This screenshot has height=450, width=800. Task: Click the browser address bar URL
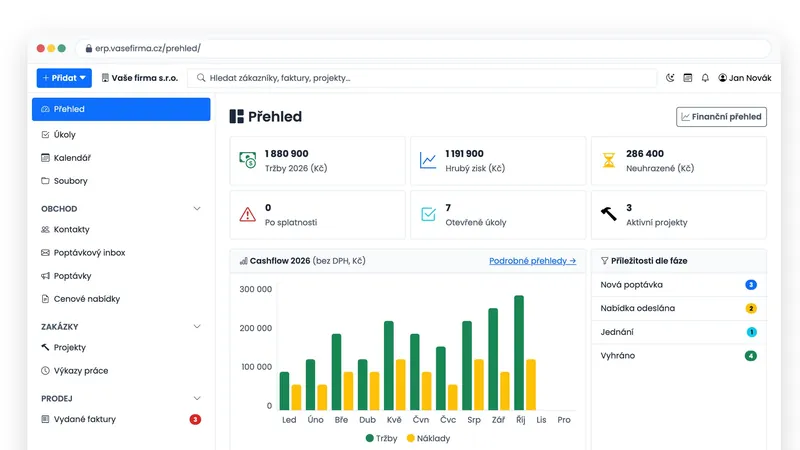click(148, 48)
